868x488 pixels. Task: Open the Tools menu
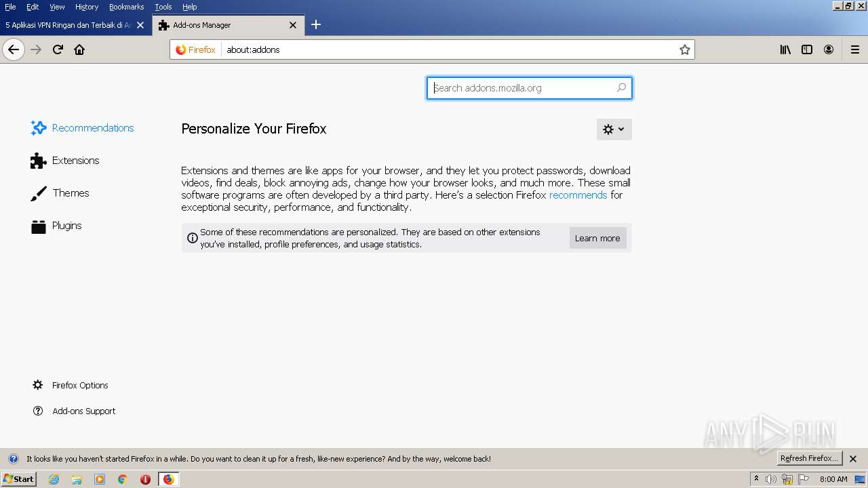[163, 7]
